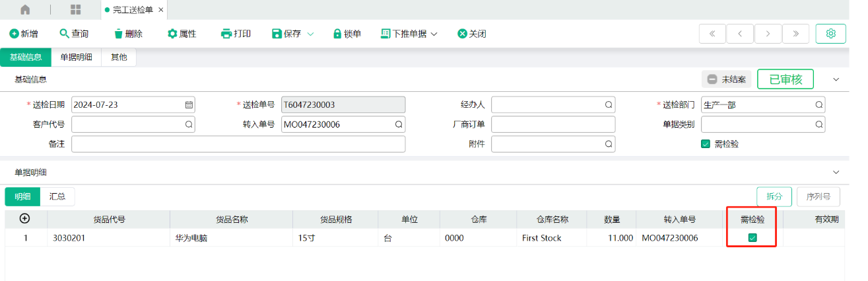868x281 pixels.
Task: Click the add row plus icon in grid header
Action: (x=25, y=219)
